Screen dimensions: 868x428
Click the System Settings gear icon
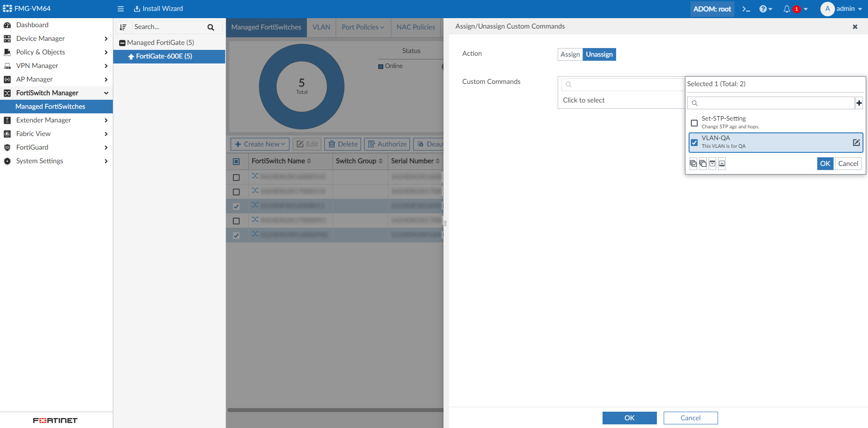[x=7, y=161]
